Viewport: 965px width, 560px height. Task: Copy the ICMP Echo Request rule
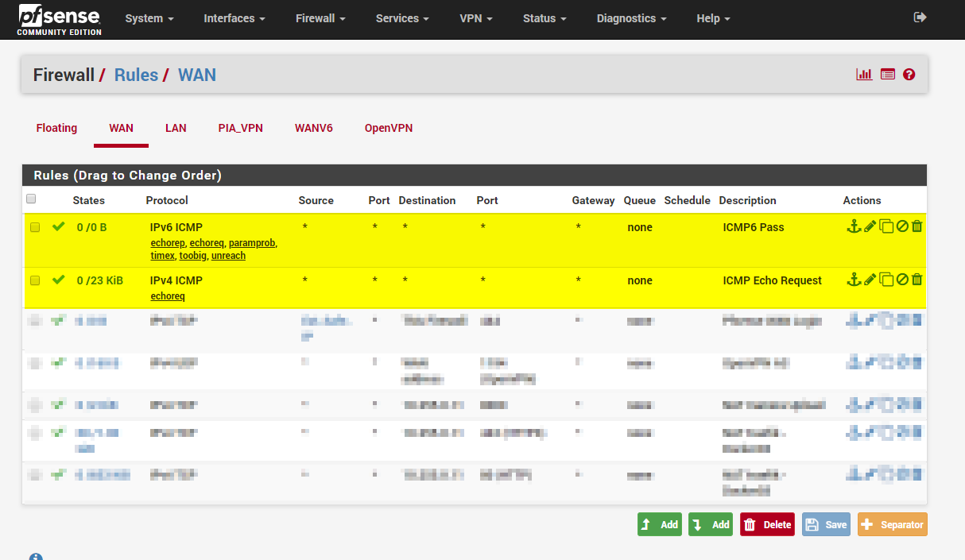[x=886, y=280]
